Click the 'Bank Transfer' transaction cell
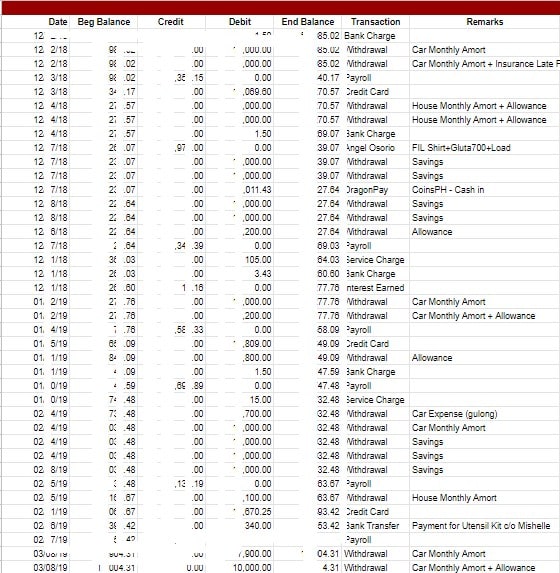Screen dimensions: 560x573 point(375,526)
